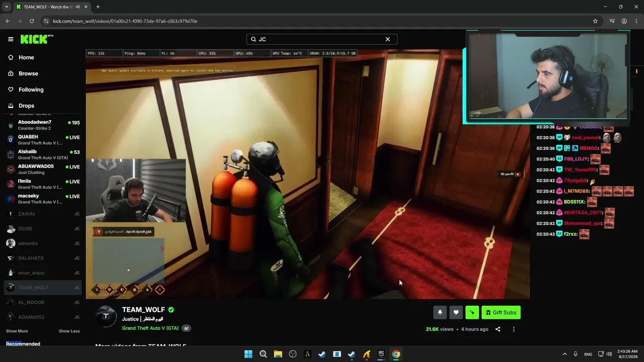
Task: Click chat username BDS511X
Action: tap(574, 202)
